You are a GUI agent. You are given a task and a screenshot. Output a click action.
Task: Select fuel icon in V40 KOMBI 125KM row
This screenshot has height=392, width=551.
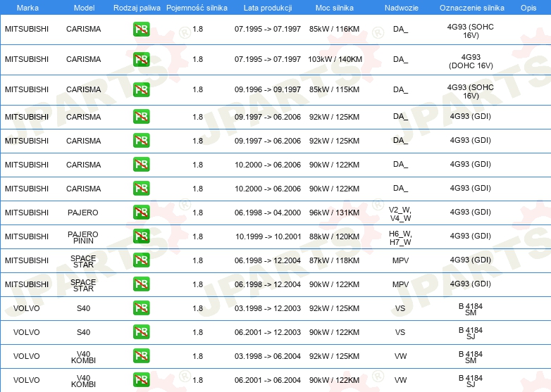pos(141,355)
